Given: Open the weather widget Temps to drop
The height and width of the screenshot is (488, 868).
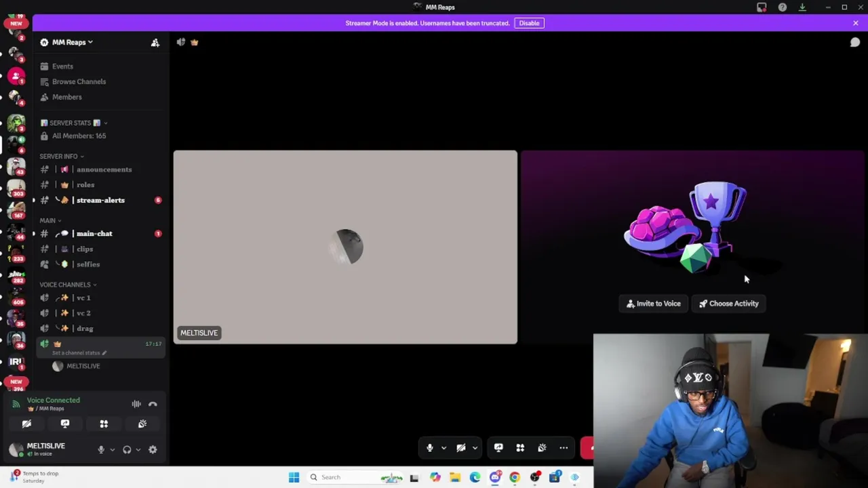Looking at the screenshot, I should 35,476.
